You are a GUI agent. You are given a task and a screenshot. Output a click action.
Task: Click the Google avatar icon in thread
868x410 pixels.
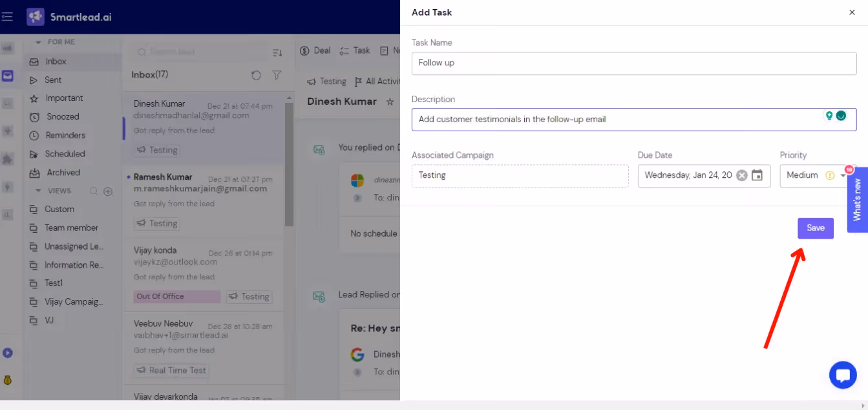tap(357, 354)
